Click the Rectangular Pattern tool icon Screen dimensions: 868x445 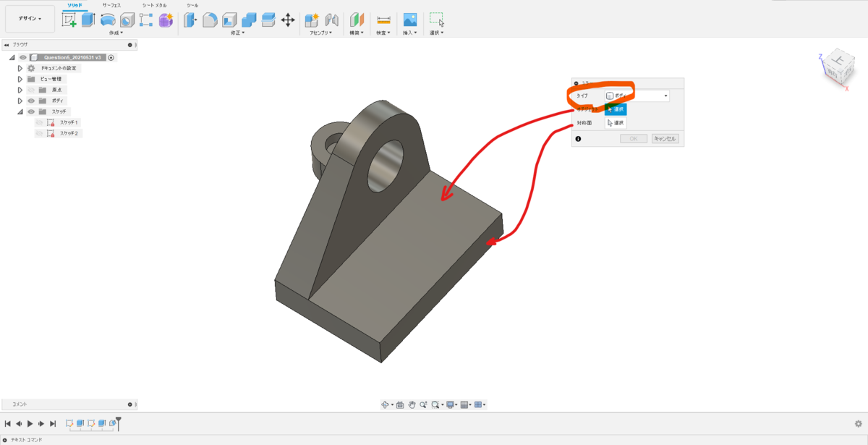pos(146,20)
